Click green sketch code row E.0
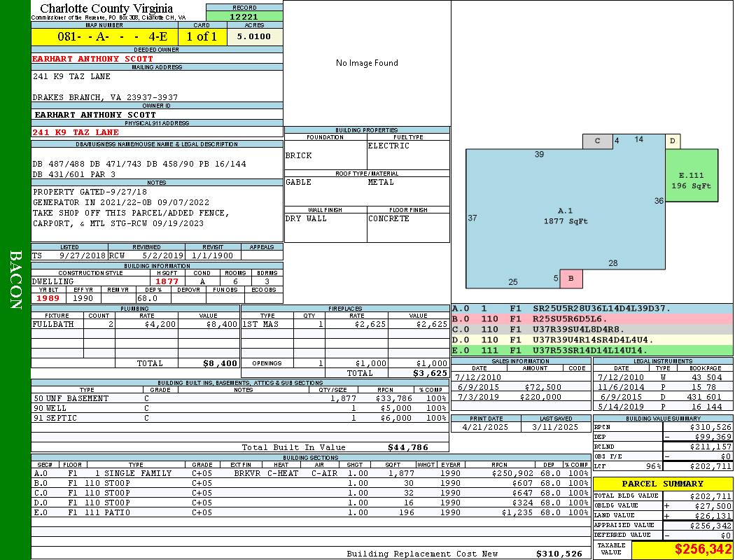Image resolution: width=735 pixels, height=560 pixels. [592, 350]
